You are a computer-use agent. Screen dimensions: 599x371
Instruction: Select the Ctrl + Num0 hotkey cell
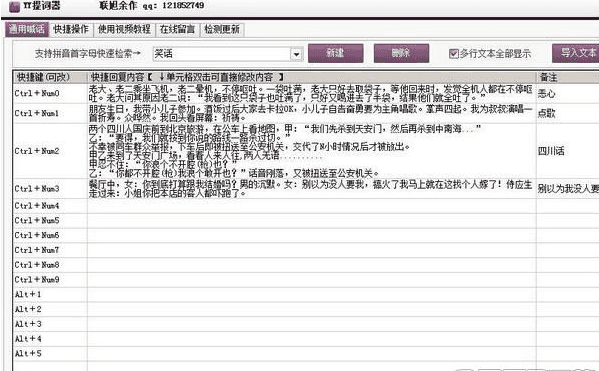[50, 93]
